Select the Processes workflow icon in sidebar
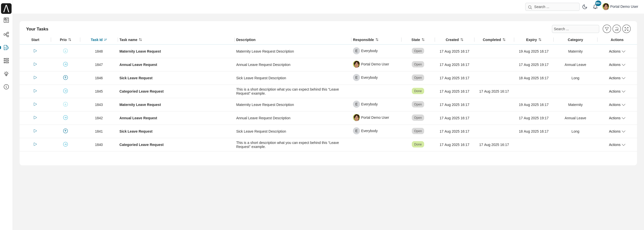The image size is (644, 230). [x=6, y=34]
